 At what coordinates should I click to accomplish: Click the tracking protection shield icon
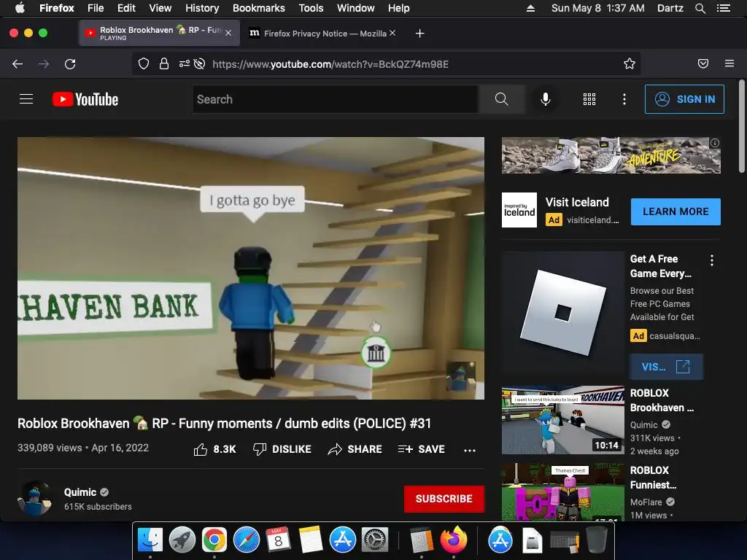point(144,64)
